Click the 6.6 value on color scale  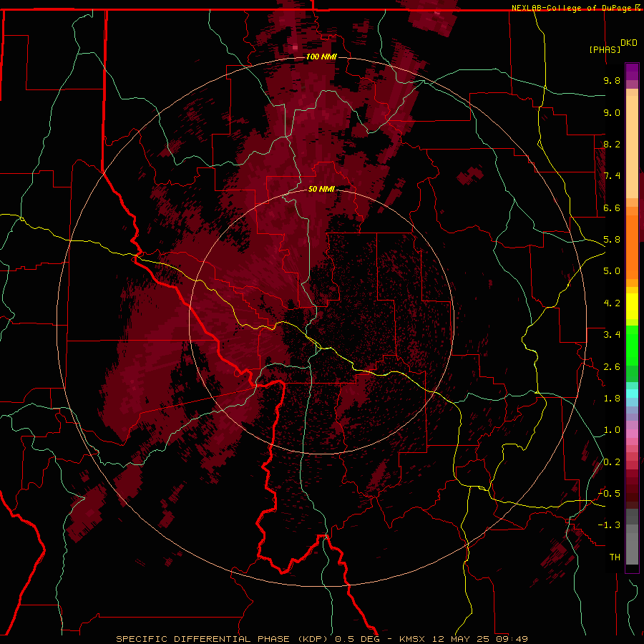pyautogui.click(x=612, y=208)
